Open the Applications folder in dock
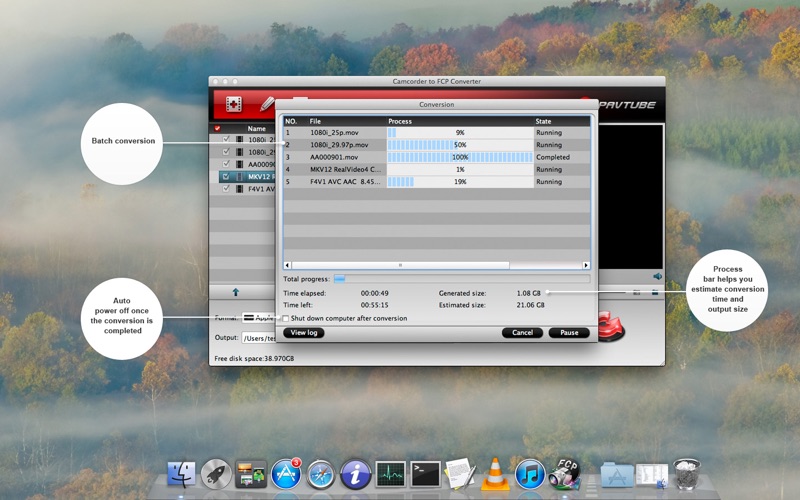Viewport: 800px width, 500px height. click(617, 475)
